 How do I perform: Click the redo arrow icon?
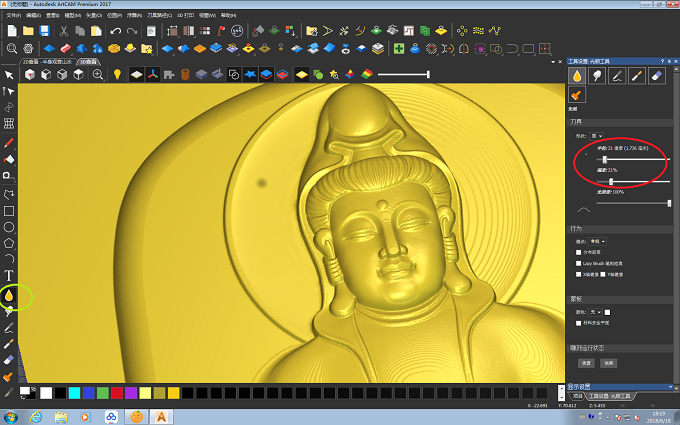click(x=132, y=31)
